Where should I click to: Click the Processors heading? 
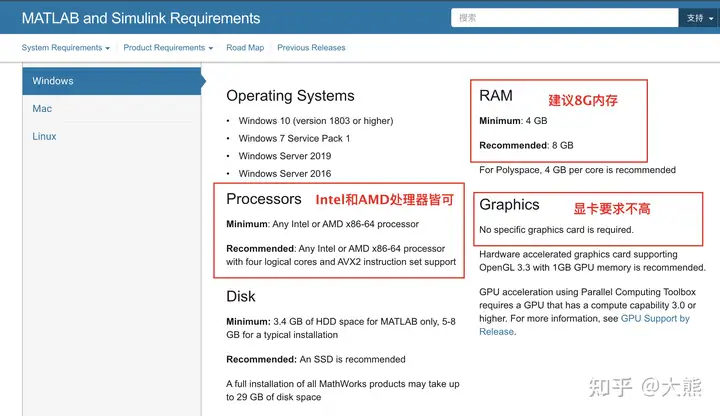264,199
